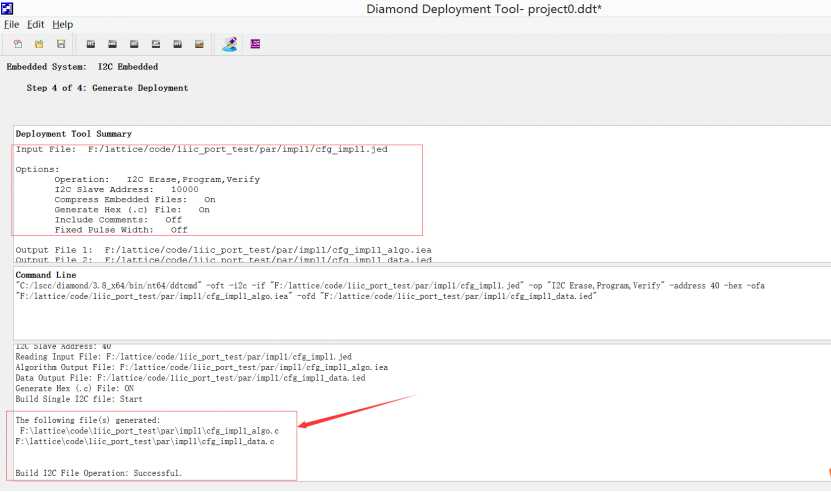Open the Help menu
Image resolution: width=831 pixels, height=492 pixels.
(x=63, y=24)
